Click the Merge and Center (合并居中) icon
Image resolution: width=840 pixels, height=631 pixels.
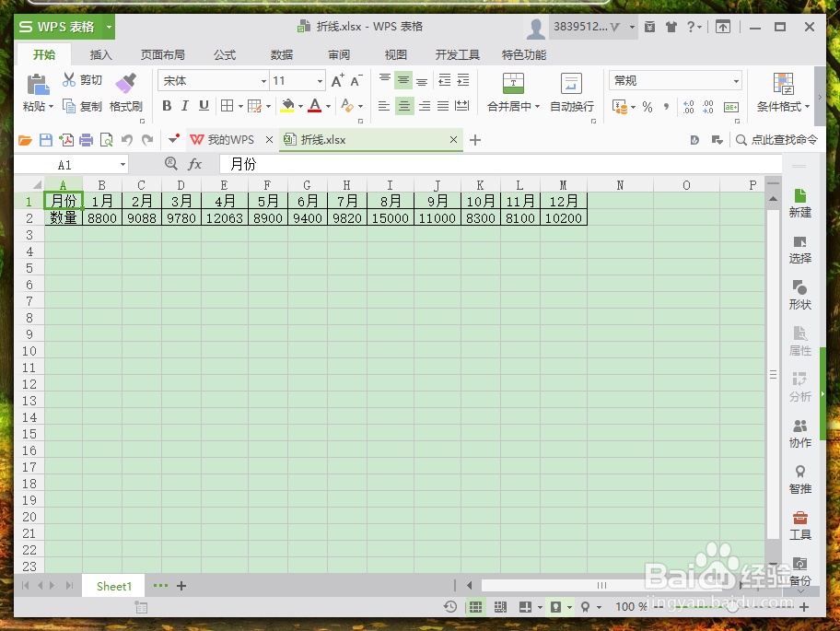513,84
